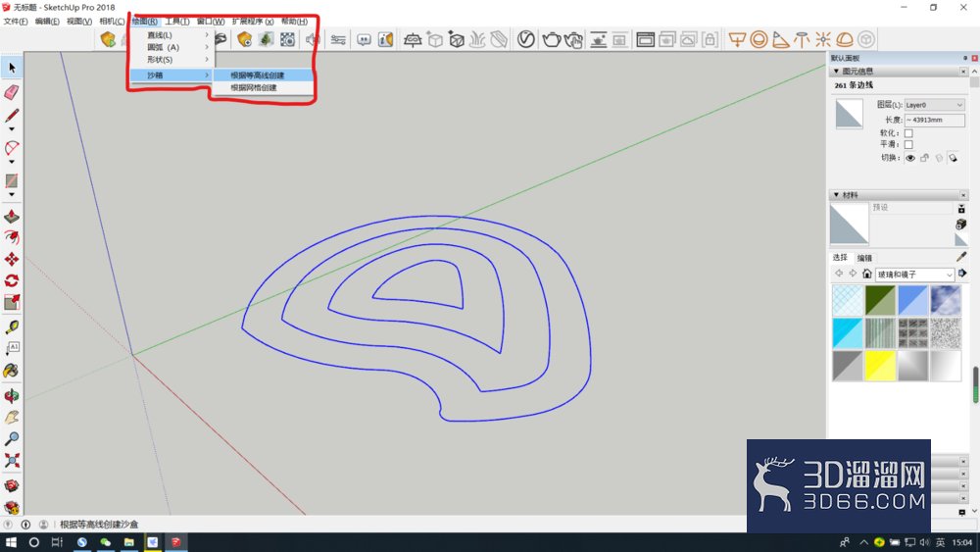Screen dimensions: 980x552
Task: Pick the yellow material swatch
Action: [x=880, y=365]
